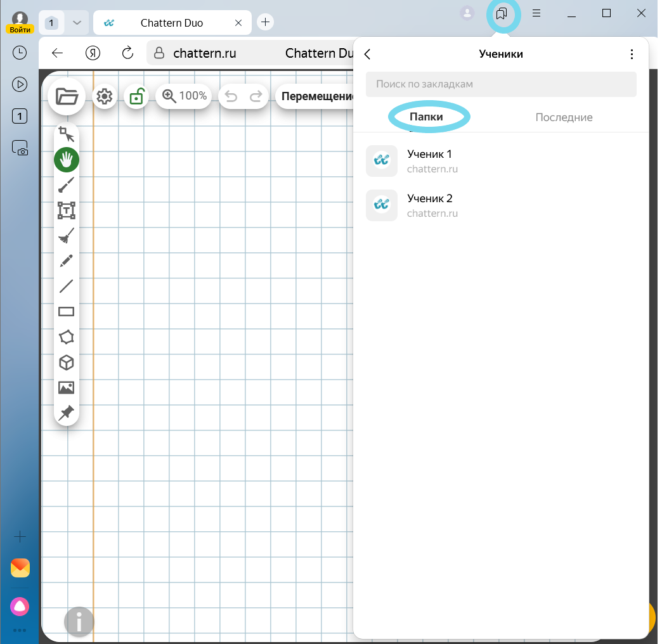The width and height of the screenshot is (662, 644).
Task: Select the brush tool
Action: pos(67,185)
